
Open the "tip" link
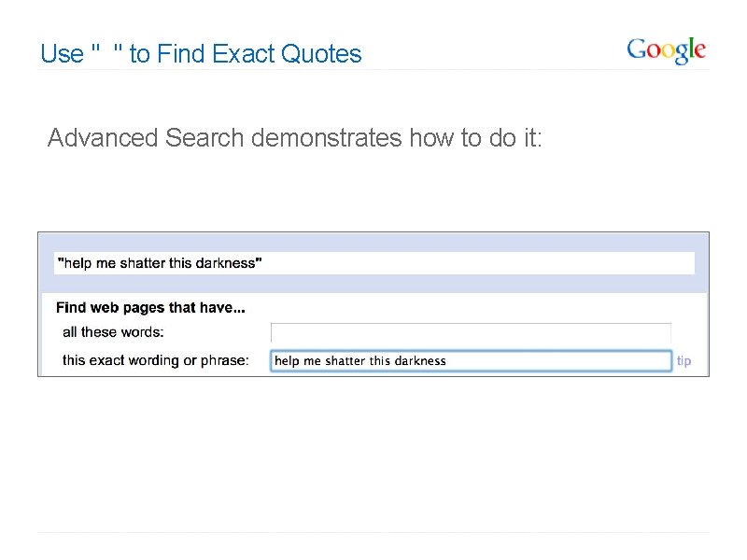pos(684,361)
